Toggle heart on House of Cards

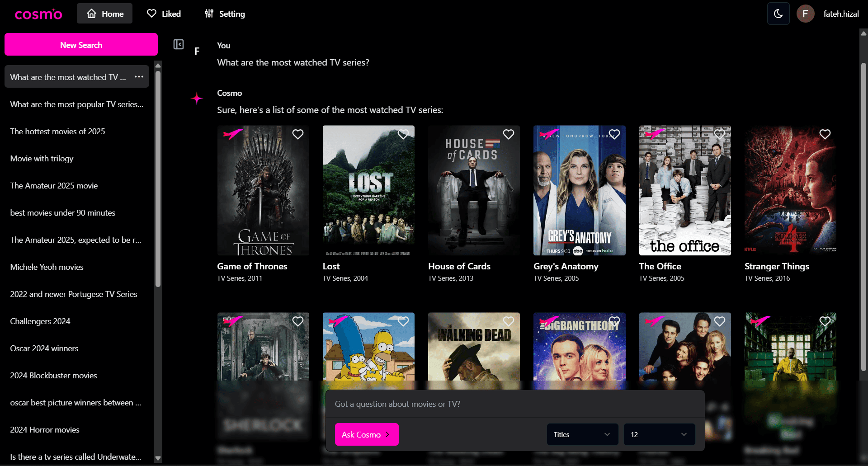coord(508,134)
